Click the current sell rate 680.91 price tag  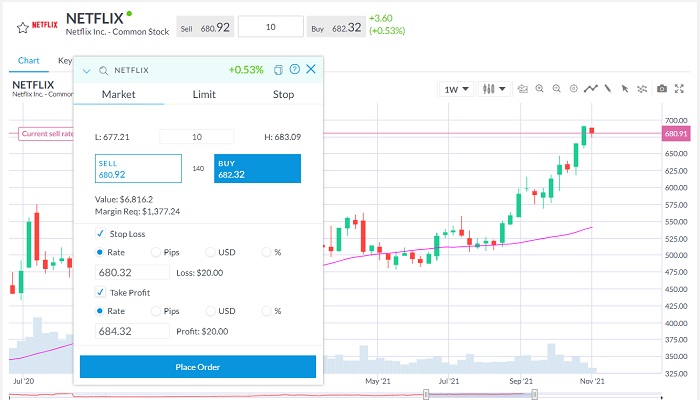[675, 133]
